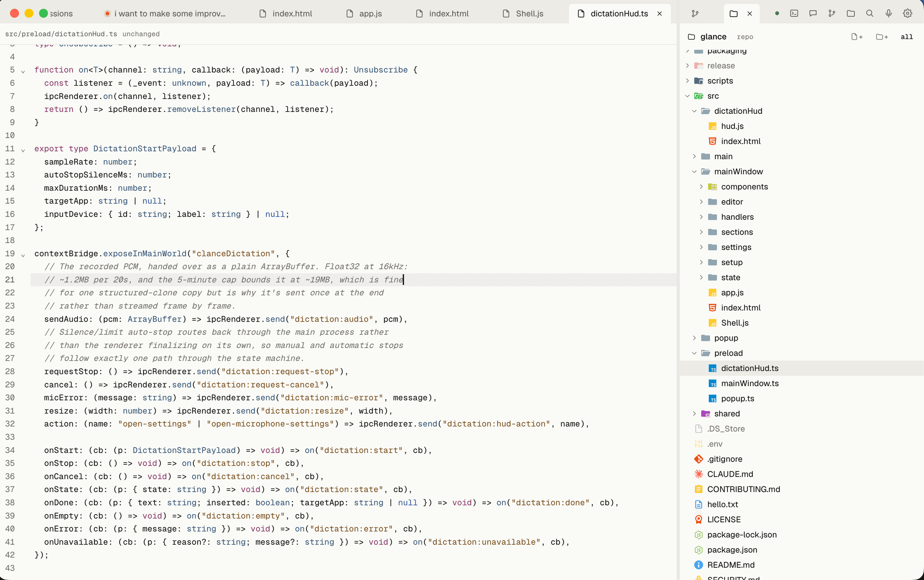Expand the scripts folder
The width and height of the screenshot is (924, 580).
[687, 81]
